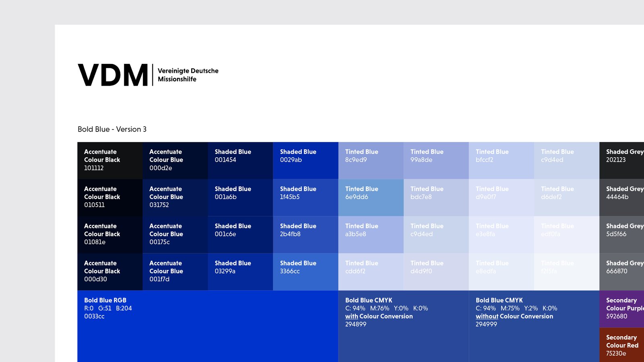Click the Shaded Grey 202123 swatch

pos(621,160)
